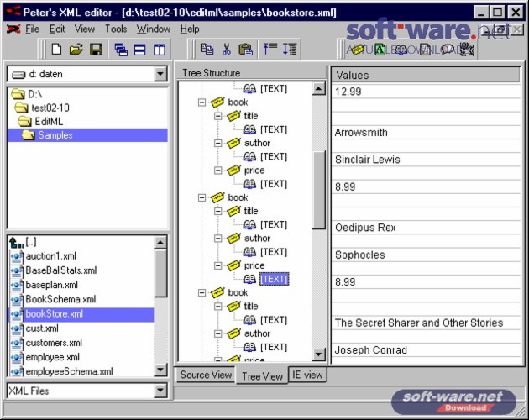The height and width of the screenshot is (420, 529).
Task: Select baseplan.xml in the file list
Action: click(x=51, y=285)
